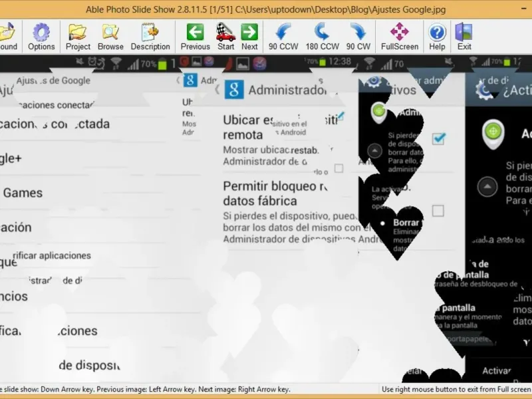Viewport: 532px width, 399px height.
Task: Rotate image 90 CCW
Action: tap(283, 37)
